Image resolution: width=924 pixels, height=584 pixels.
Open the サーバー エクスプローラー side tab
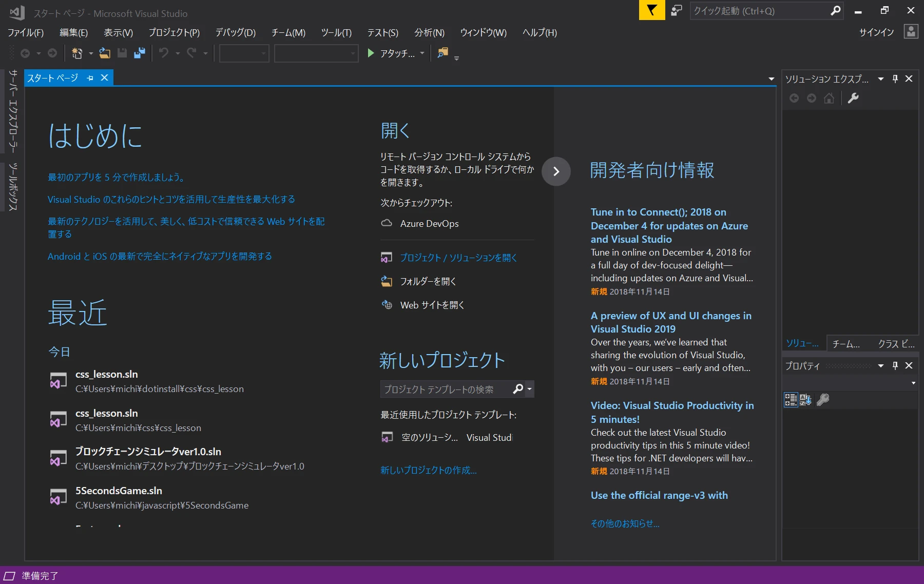(13, 110)
